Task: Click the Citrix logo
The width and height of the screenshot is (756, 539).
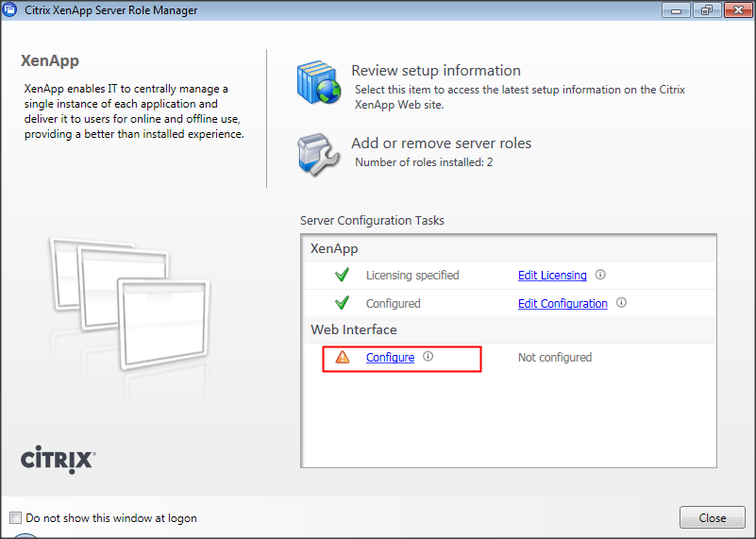Action: pos(57,460)
